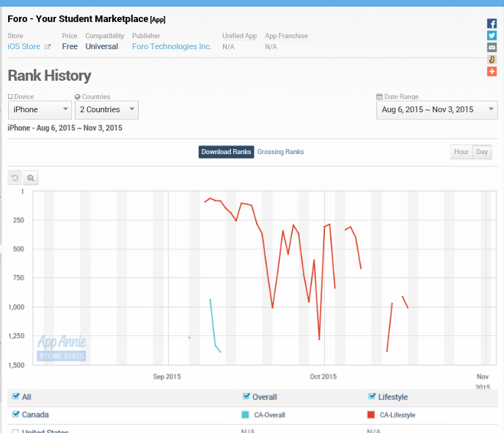The width and height of the screenshot is (504, 433).
Task: Click the device icon next to the Device label
Action: click(10, 96)
